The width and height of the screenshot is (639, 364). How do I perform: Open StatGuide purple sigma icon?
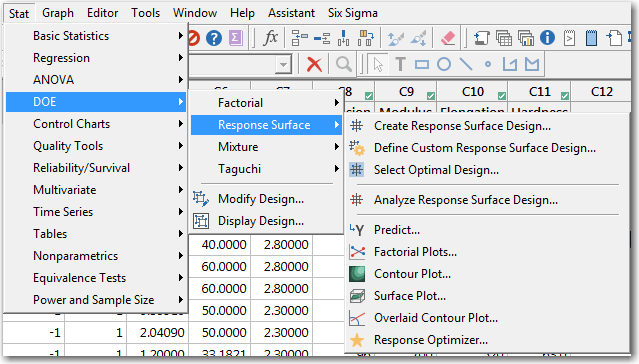(236, 38)
